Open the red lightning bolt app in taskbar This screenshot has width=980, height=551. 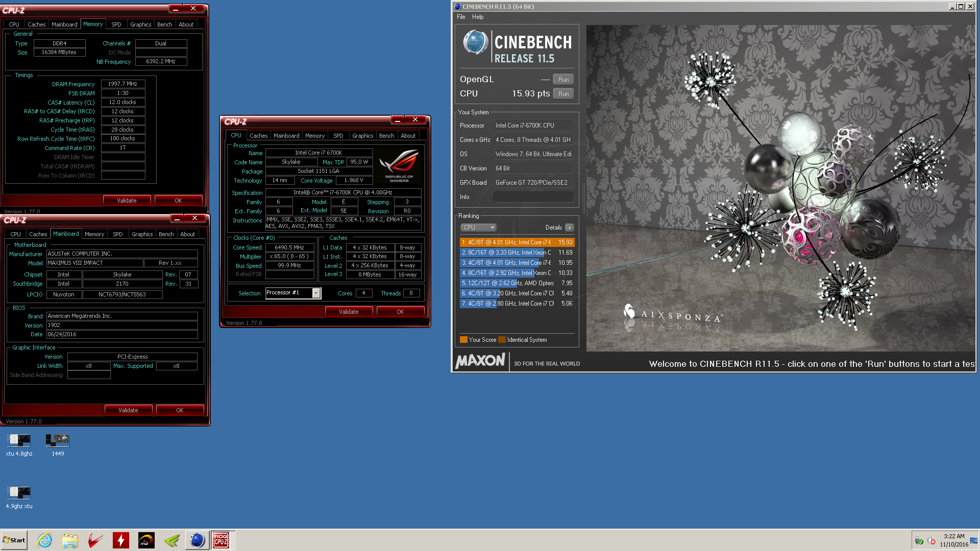point(121,540)
